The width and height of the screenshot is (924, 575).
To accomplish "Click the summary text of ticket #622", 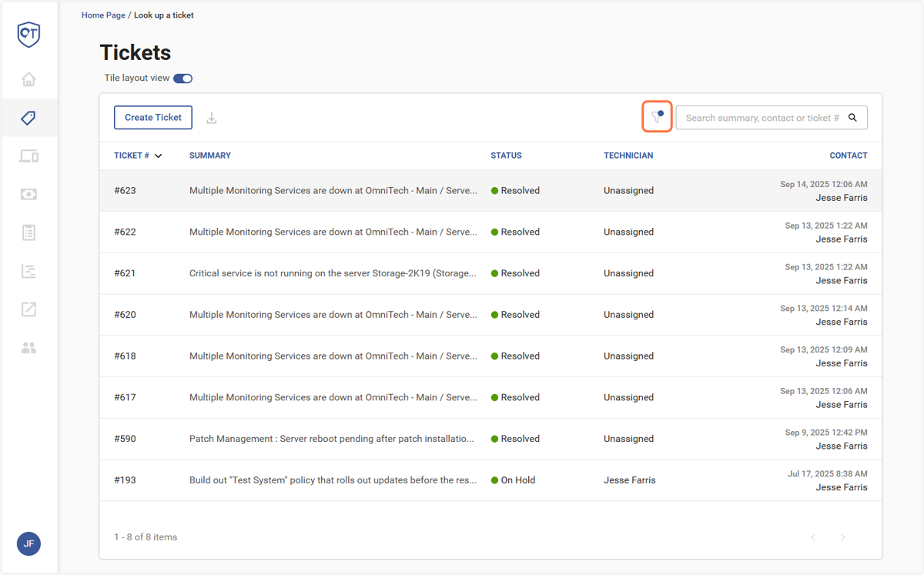I will tap(333, 232).
